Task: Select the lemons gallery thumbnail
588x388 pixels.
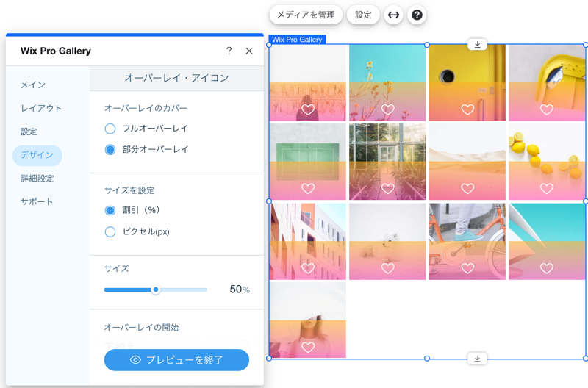Action: 547,162
